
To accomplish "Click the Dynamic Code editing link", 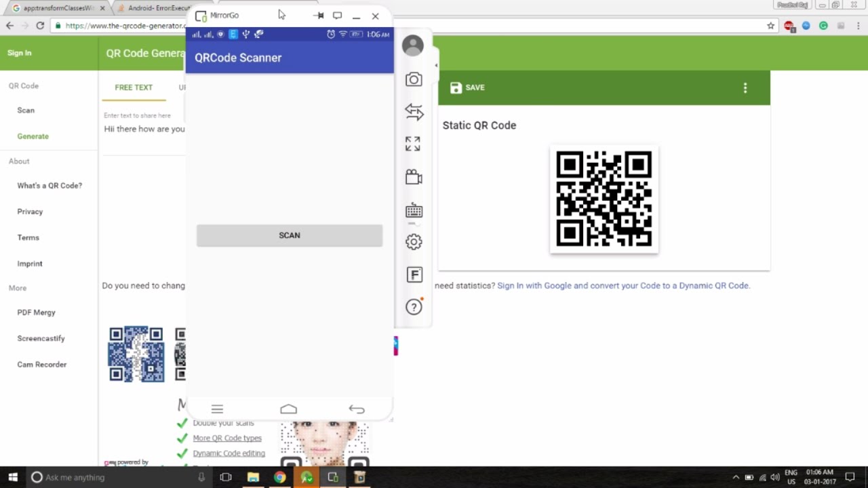I will (229, 453).
